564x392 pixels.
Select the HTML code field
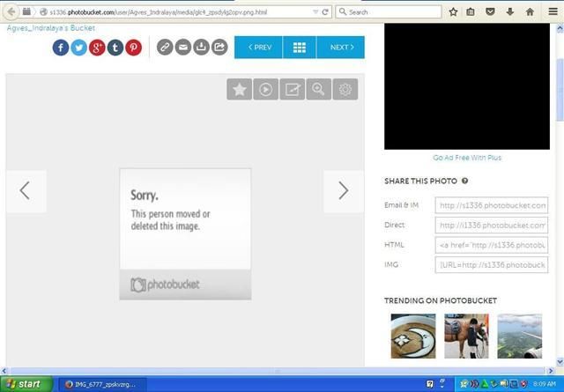[x=492, y=245]
